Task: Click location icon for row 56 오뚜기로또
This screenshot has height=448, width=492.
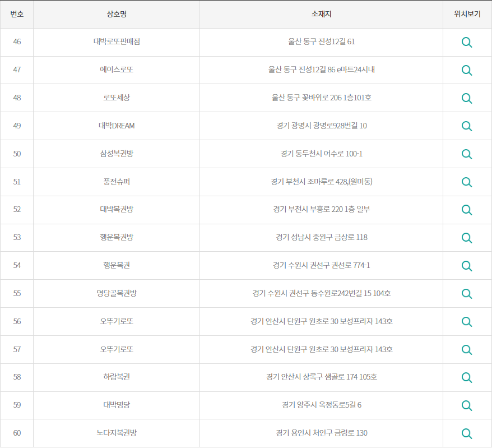Action: coord(467,321)
